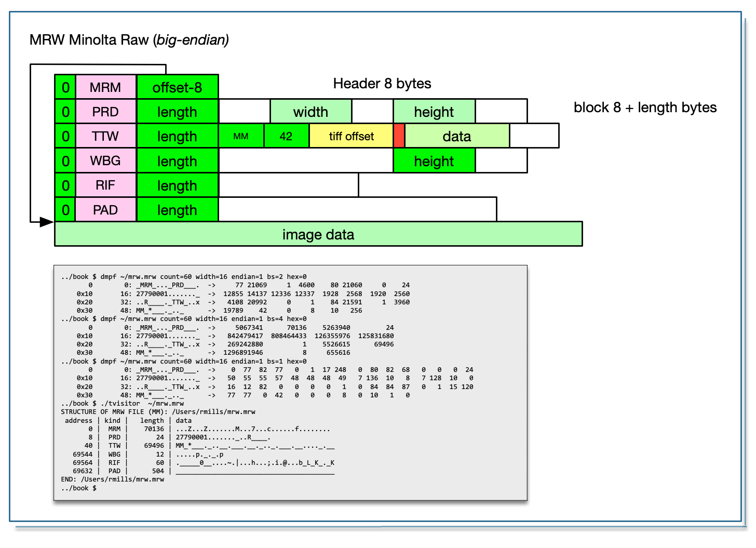Click the bright green height box in WBG row

click(x=434, y=161)
